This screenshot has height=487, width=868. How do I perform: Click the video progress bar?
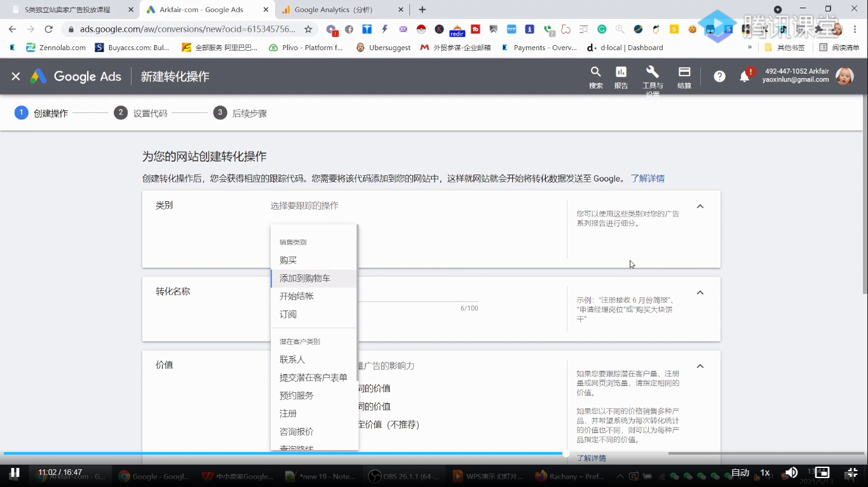434,453
